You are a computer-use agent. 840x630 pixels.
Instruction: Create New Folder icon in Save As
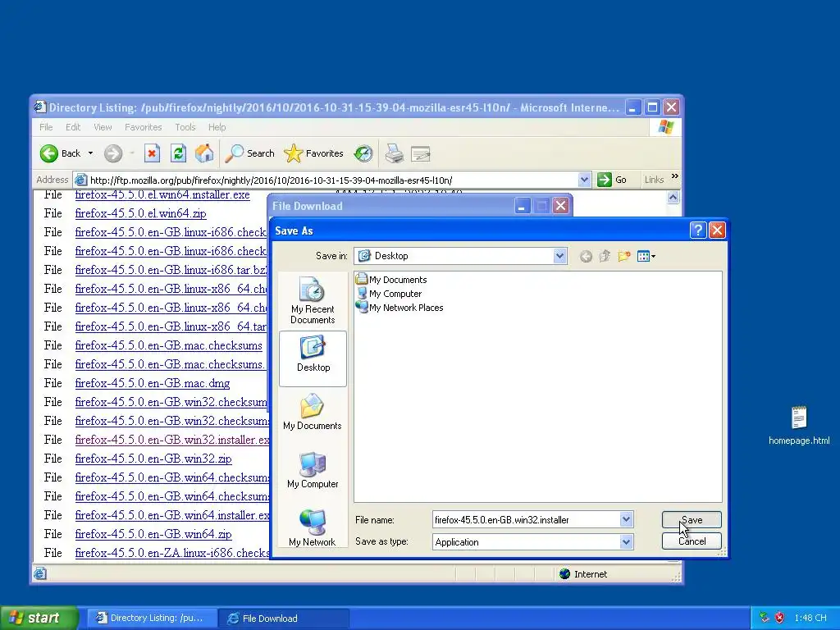623,256
